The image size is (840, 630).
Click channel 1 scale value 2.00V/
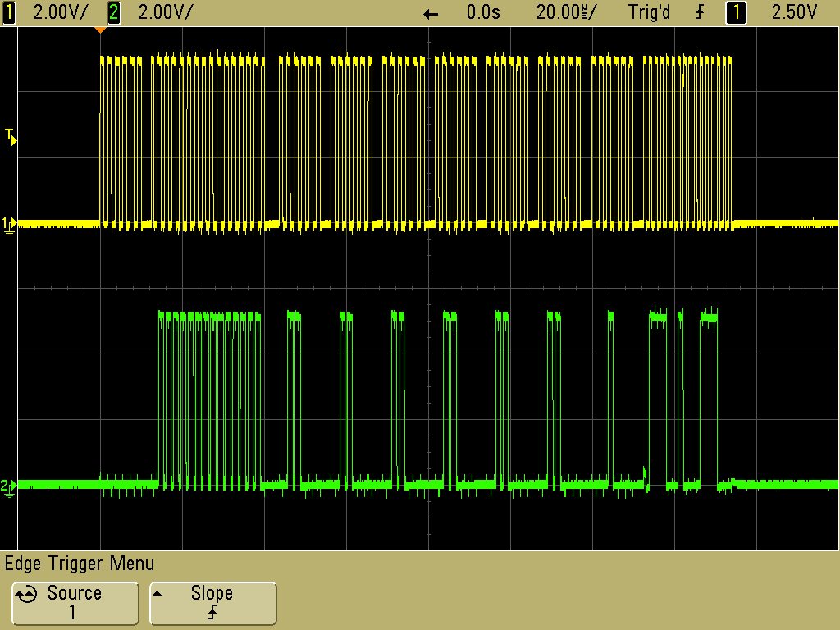(x=61, y=12)
